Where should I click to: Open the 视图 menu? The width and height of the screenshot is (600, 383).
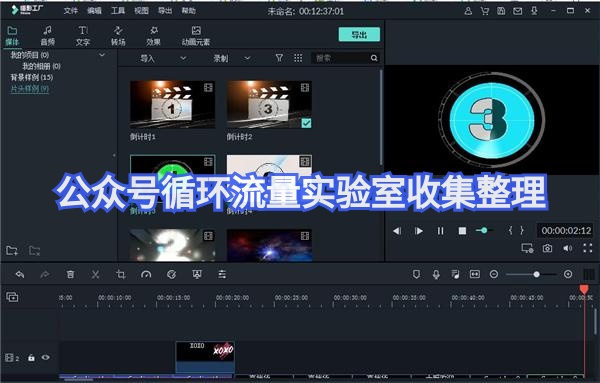click(141, 11)
